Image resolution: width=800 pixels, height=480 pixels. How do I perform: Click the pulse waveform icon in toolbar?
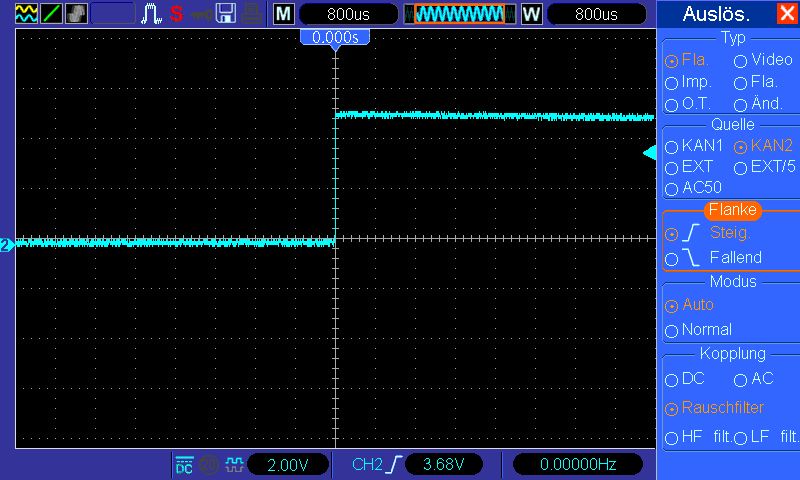(x=150, y=14)
